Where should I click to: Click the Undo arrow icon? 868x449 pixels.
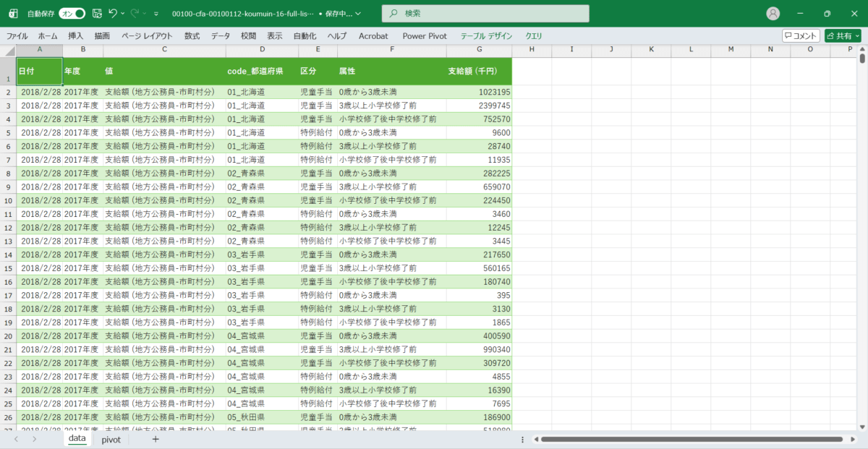point(113,13)
